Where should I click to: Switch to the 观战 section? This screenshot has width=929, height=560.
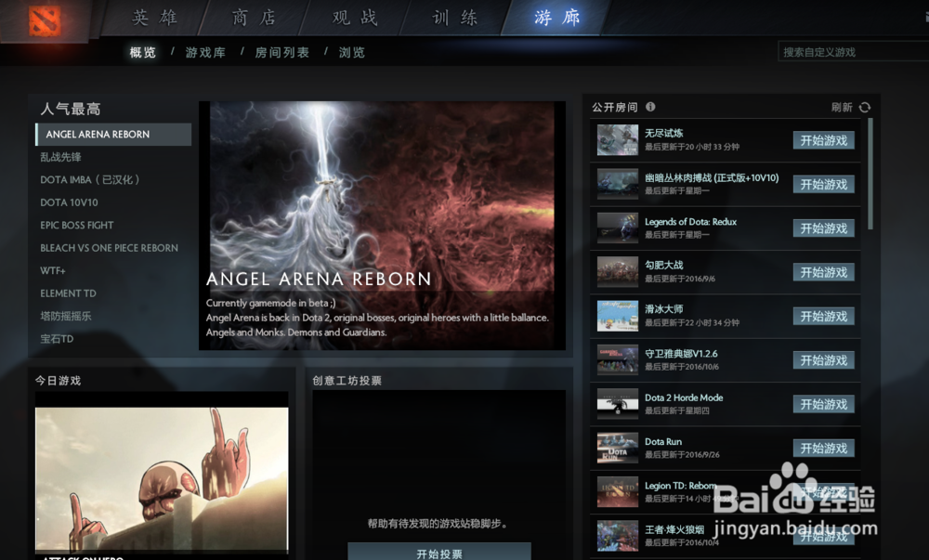point(350,18)
